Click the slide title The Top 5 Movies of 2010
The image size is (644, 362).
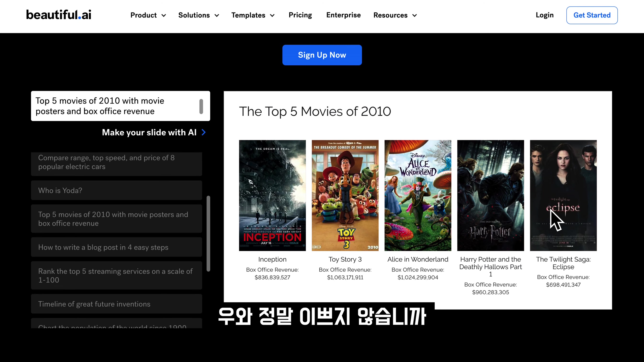pyautogui.click(x=315, y=111)
